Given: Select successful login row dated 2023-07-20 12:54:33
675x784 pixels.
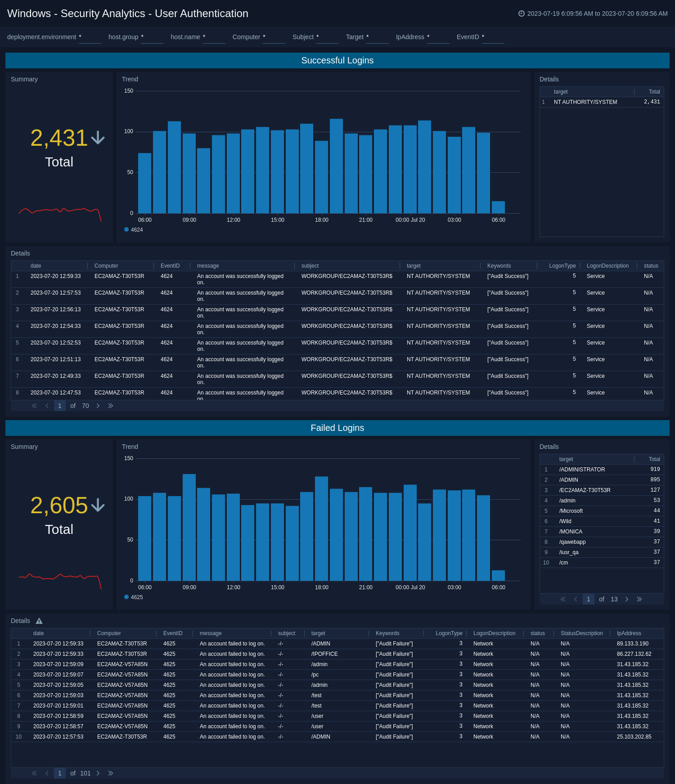Looking at the screenshot, I should click(x=337, y=329).
